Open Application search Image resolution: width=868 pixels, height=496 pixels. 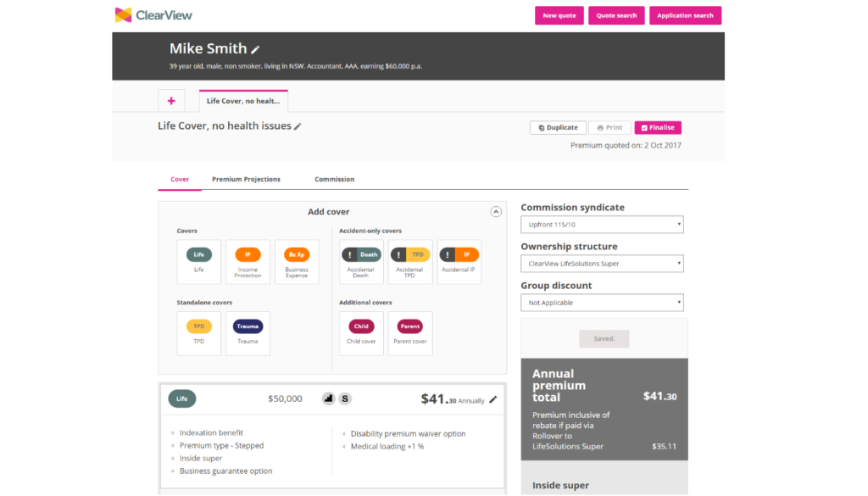(x=685, y=15)
